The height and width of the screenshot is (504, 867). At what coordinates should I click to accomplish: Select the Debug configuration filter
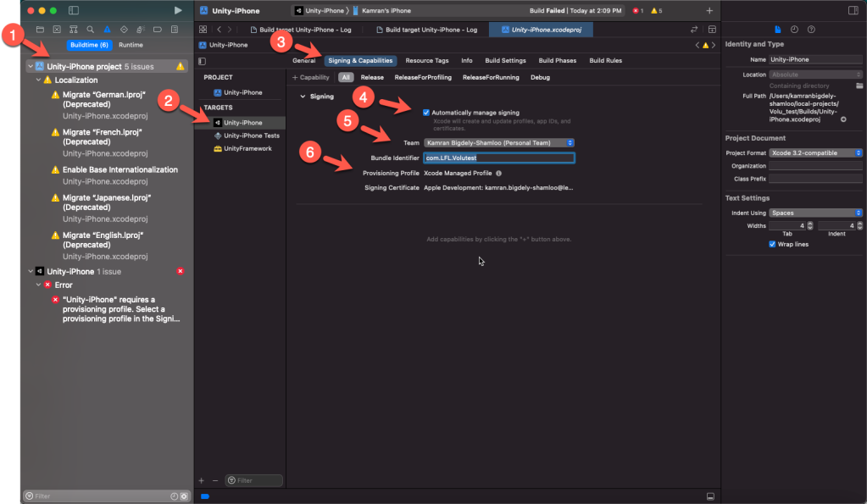pos(540,77)
